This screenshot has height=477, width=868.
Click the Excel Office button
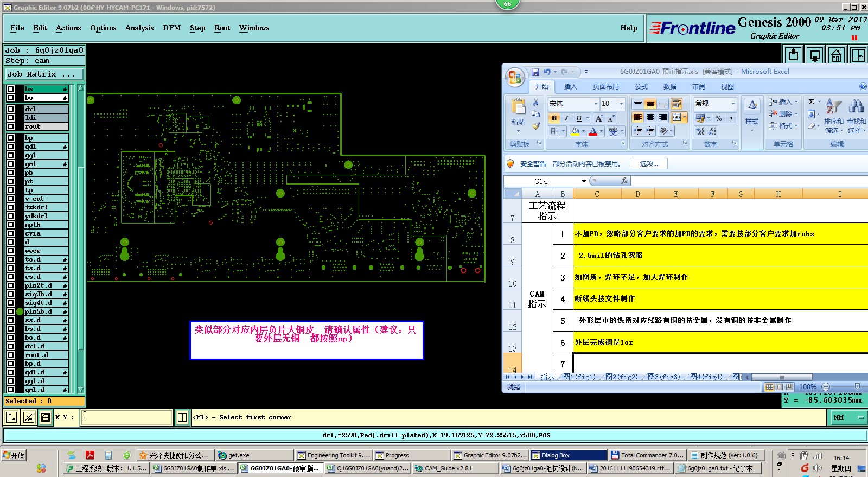coord(515,77)
